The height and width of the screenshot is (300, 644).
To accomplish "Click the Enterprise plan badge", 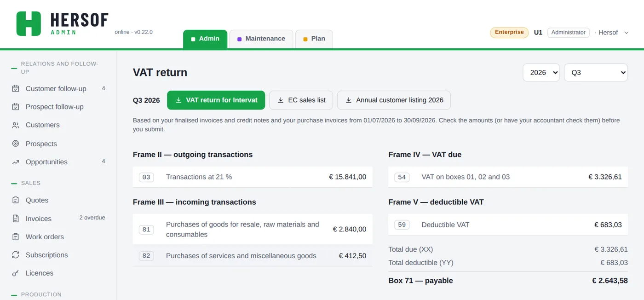I will [x=509, y=33].
